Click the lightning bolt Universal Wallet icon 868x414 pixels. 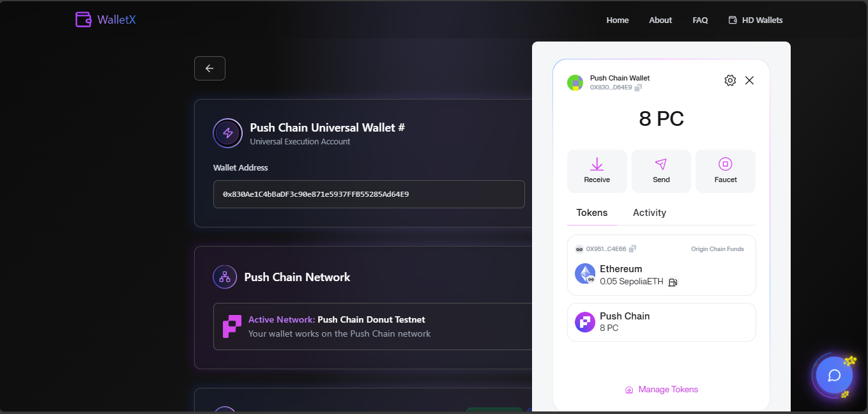[x=228, y=133]
